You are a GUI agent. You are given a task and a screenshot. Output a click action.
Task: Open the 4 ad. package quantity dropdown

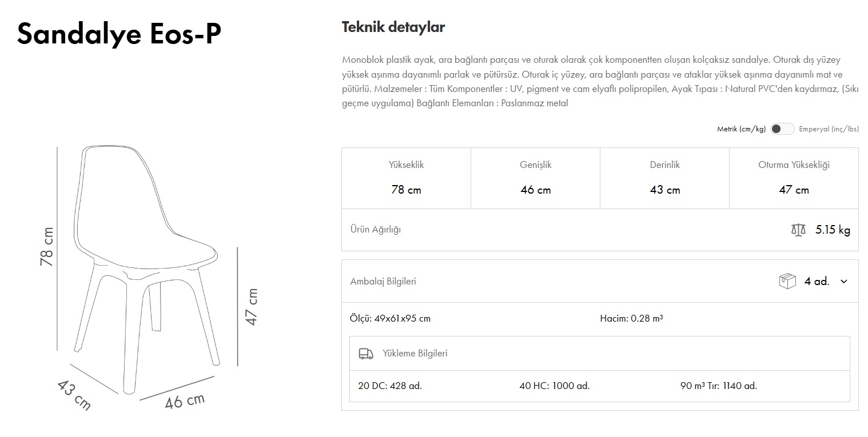click(x=817, y=281)
